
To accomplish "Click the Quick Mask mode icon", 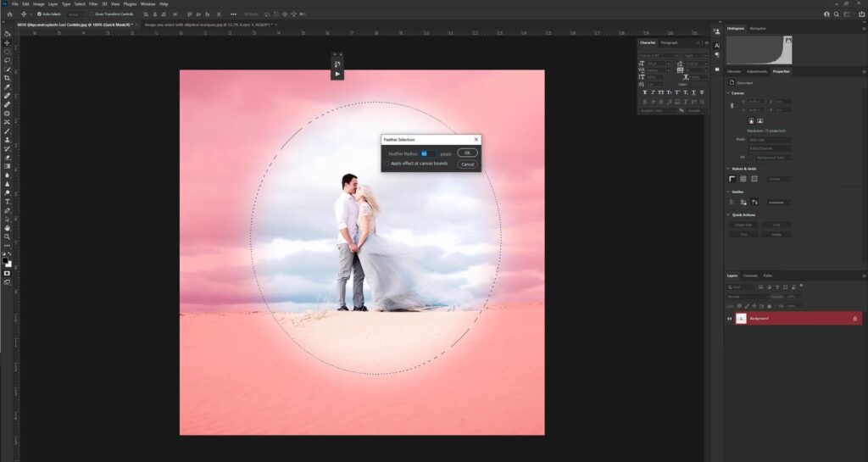I will click(x=8, y=273).
